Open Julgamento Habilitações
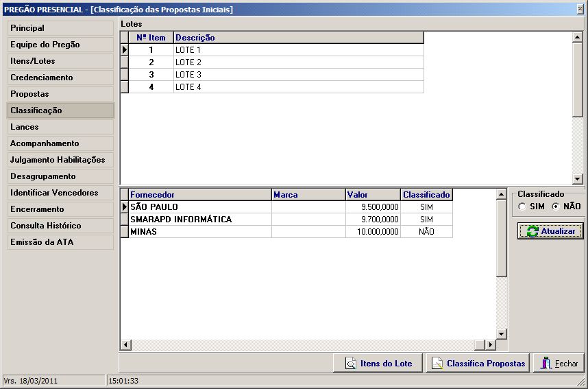Image resolution: width=588 pixels, height=389 pixels. pyautogui.click(x=60, y=160)
